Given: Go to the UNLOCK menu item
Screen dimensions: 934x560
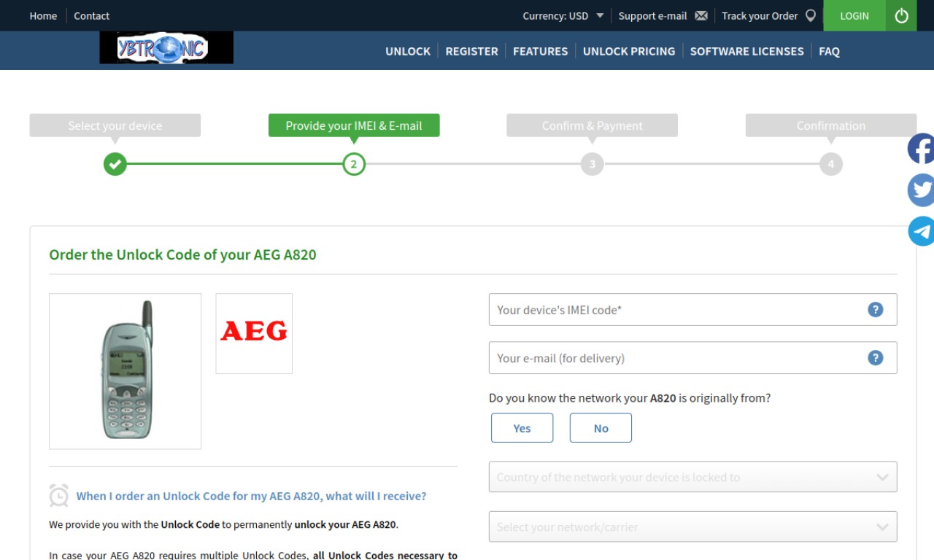Looking at the screenshot, I should point(408,51).
